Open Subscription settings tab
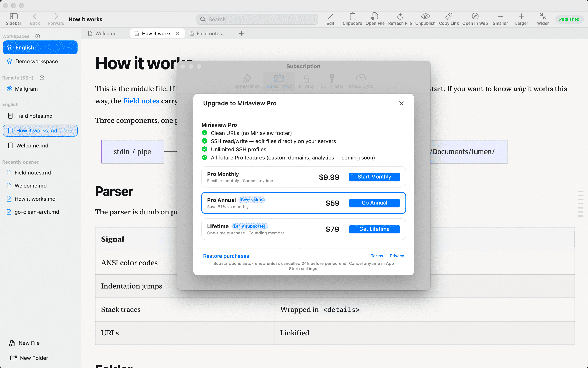 279,82
